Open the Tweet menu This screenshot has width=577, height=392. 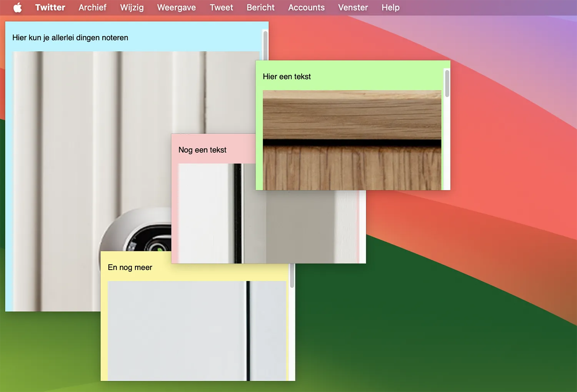click(x=222, y=8)
